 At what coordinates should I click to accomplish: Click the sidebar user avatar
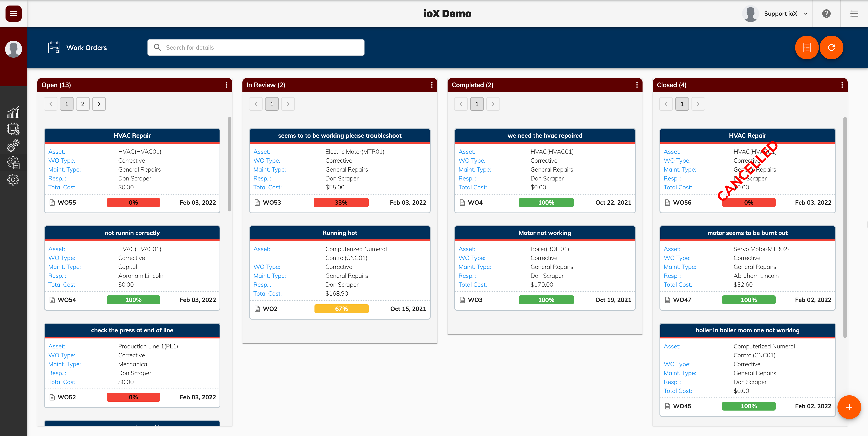pyautogui.click(x=14, y=49)
